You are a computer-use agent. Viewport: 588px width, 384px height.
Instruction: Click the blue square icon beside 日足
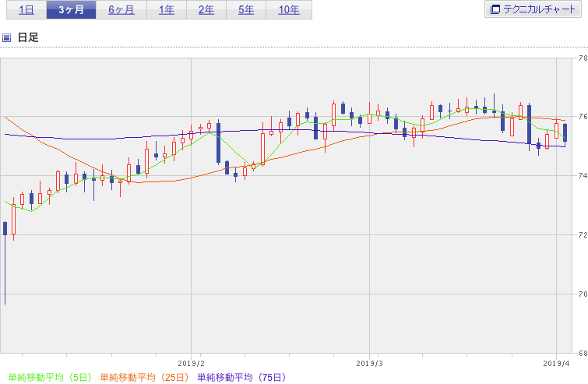(6, 37)
